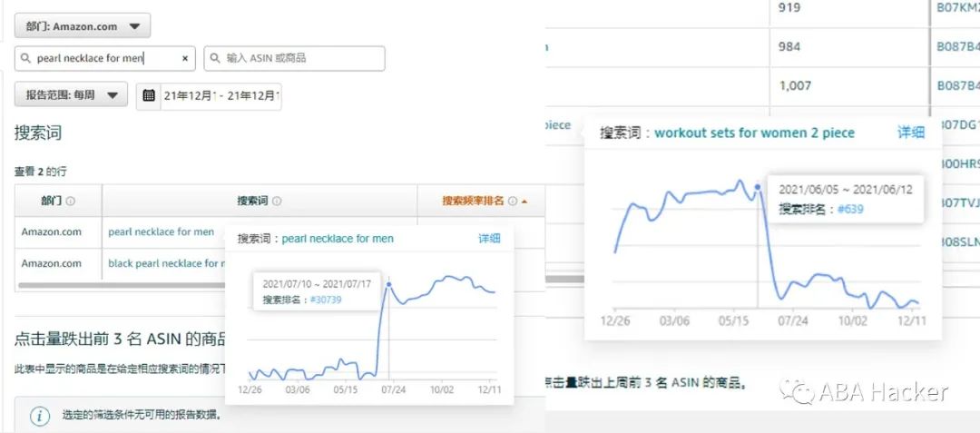Focus the search term field containing pearl necklace for men
This screenshot has width=980, height=433.
pos(105,58)
